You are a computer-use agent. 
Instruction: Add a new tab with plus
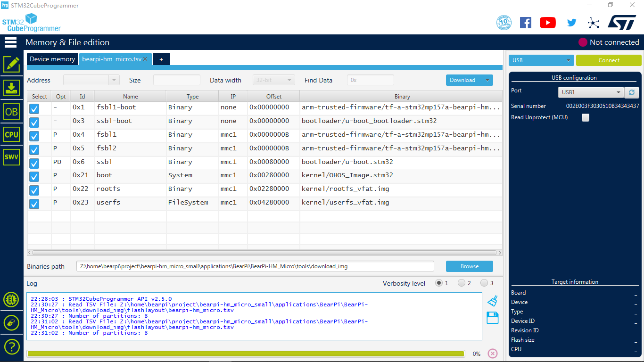pyautogui.click(x=161, y=59)
